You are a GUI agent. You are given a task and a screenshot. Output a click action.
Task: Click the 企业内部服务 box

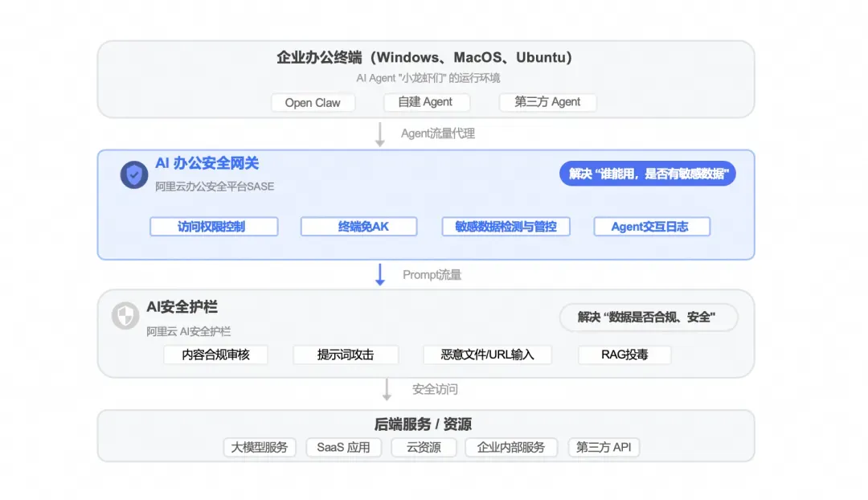click(x=511, y=447)
